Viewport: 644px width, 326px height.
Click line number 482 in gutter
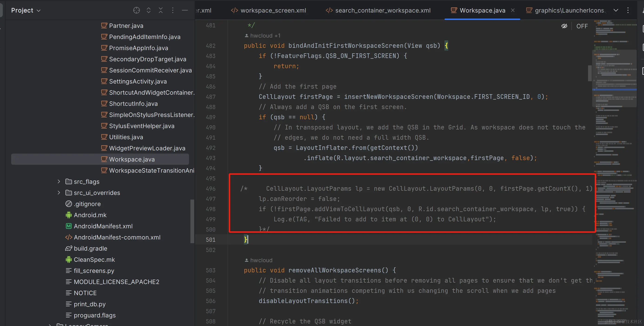pyautogui.click(x=210, y=46)
